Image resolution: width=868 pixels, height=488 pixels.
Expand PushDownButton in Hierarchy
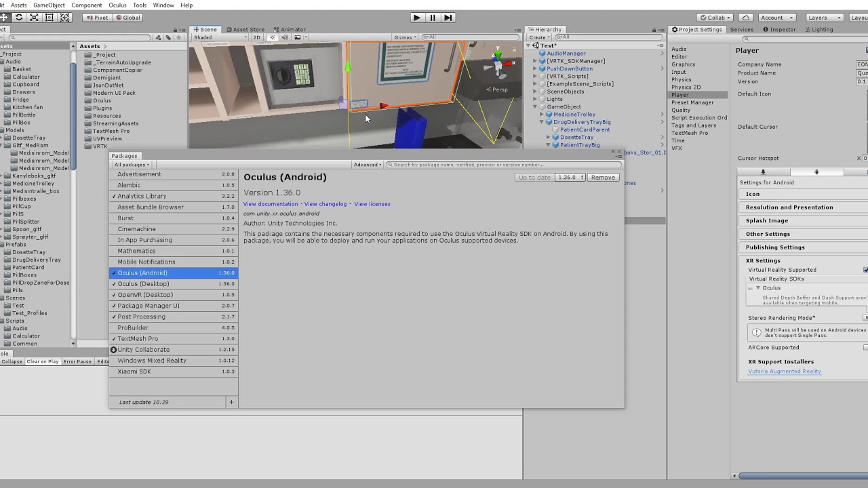click(x=535, y=68)
